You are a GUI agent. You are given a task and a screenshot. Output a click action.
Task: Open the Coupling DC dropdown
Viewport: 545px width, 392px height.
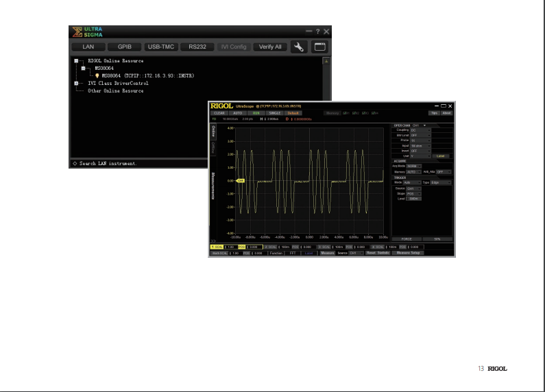tap(420, 130)
